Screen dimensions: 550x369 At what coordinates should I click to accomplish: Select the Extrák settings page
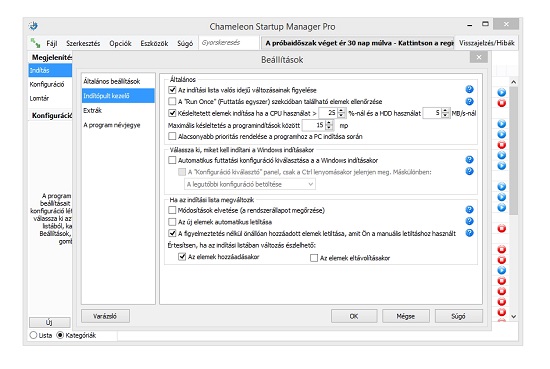pyautogui.click(x=118, y=110)
